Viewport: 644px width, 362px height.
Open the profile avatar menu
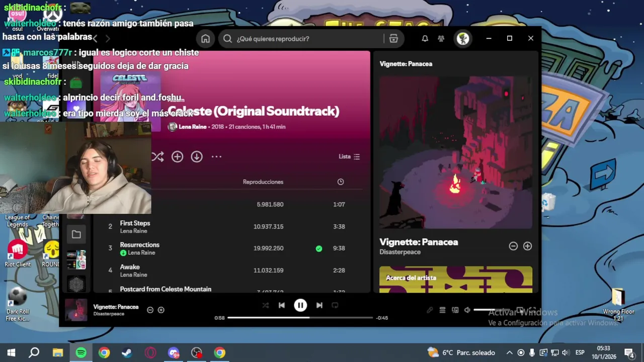click(x=463, y=39)
